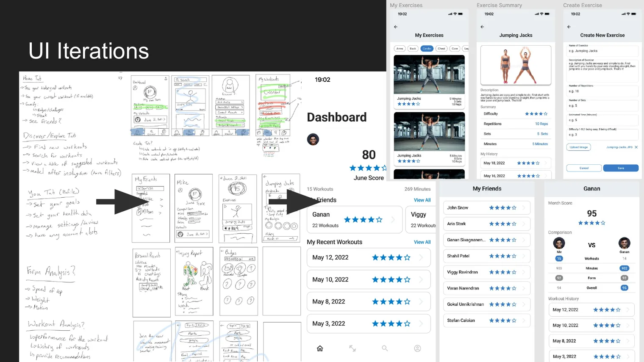Tap the back arrow on Jumping Jacks screen
Image resolution: width=644 pixels, height=362 pixels.
(x=482, y=27)
